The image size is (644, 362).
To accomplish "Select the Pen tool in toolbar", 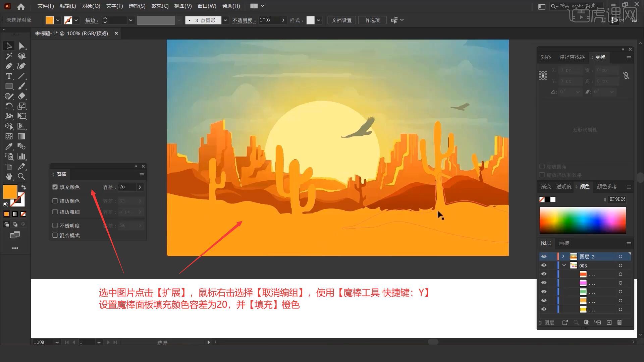I will [x=8, y=65].
